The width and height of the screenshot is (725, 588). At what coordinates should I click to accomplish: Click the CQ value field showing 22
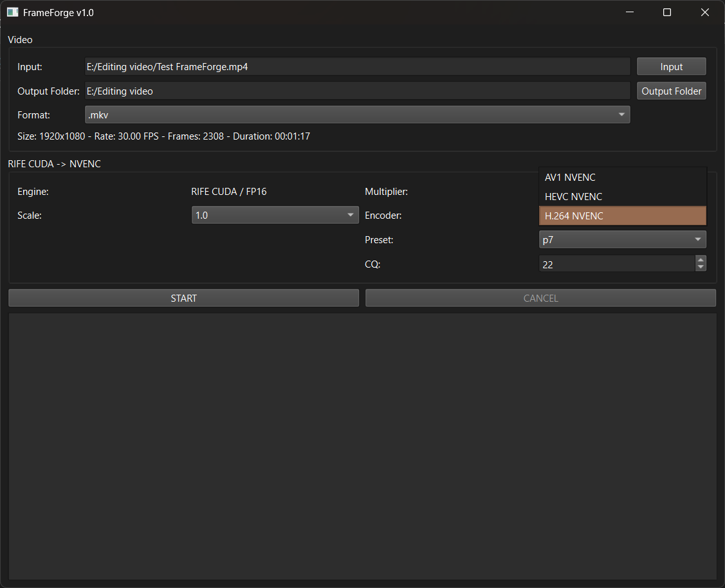tap(617, 264)
